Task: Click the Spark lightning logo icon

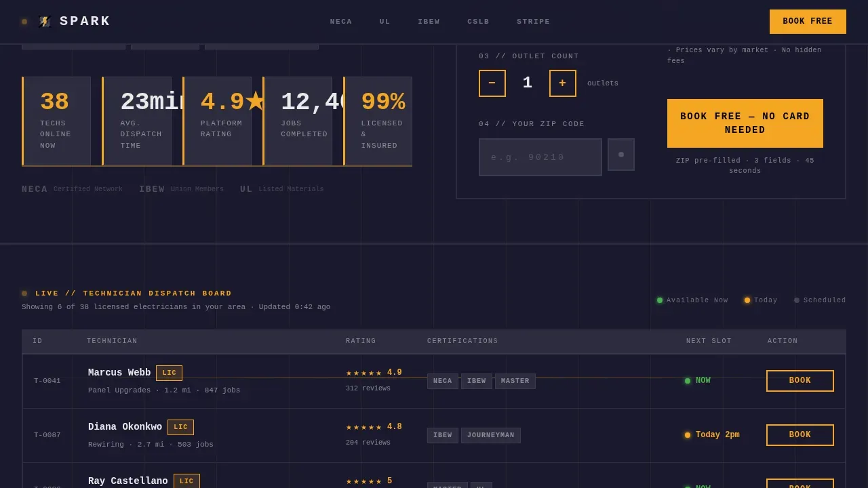Action: [x=45, y=22]
